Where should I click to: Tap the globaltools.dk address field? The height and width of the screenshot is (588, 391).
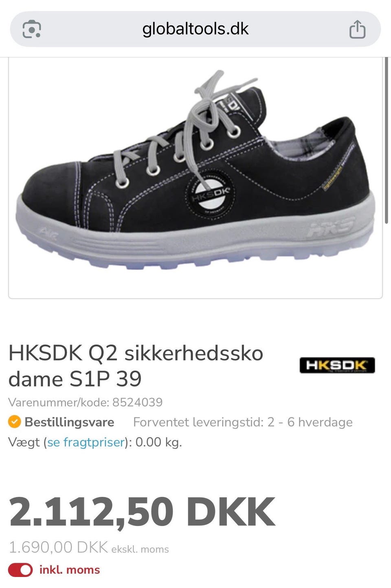pos(195,29)
